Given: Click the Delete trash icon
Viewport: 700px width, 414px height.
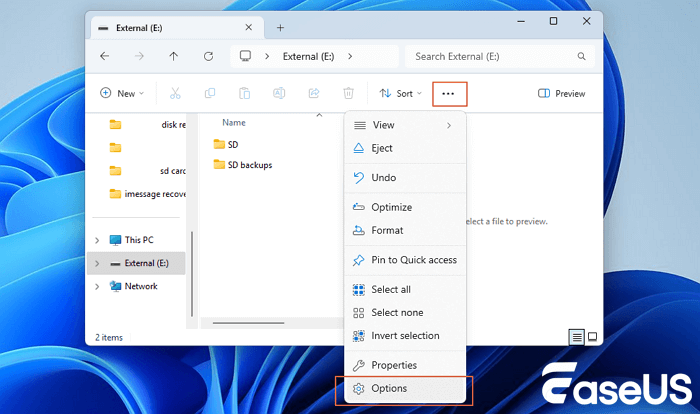Looking at the screenshot, I should tap(348, 93).
